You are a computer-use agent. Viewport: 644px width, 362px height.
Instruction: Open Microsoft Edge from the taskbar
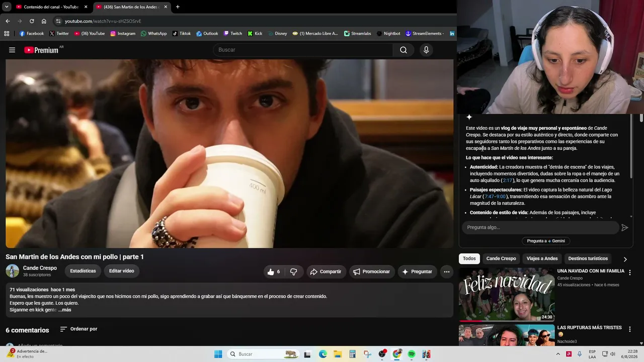pyautogui.click(x=323, y=354)
